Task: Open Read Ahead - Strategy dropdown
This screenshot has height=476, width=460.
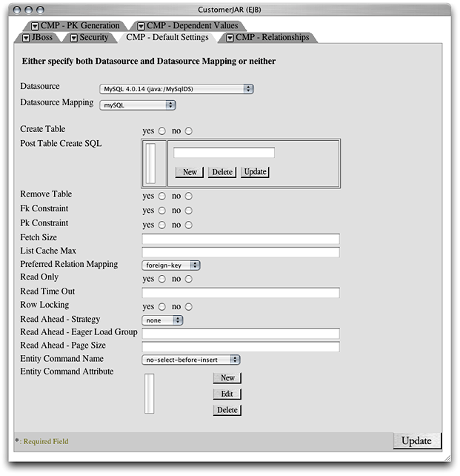Action: click(162, 320)
